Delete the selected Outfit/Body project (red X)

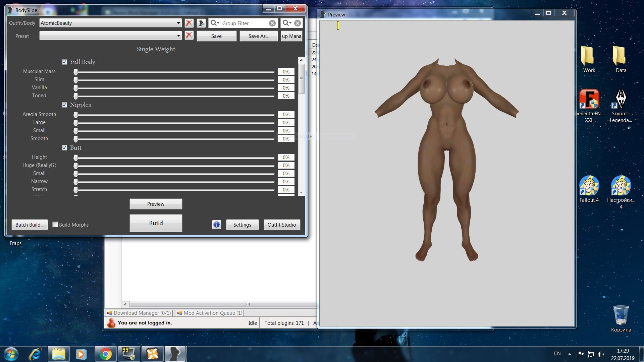click(x=189, y=23)
